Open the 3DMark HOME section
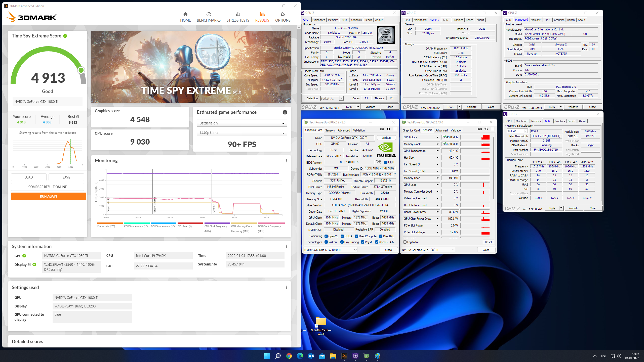The image size is (644, 362). click(x=185, y=17)
